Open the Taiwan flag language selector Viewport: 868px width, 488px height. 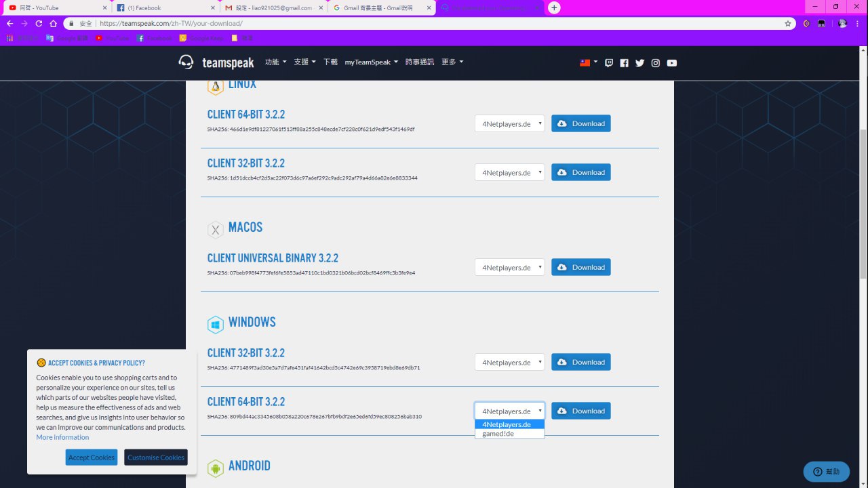click(x=589, y=62)
